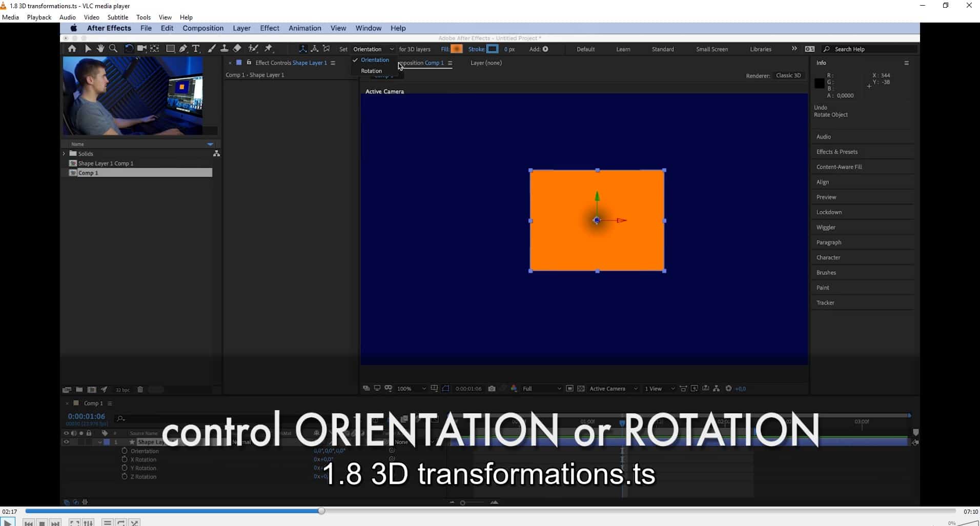Select the Camera tool
This screenshot has height=526, width=980.
141,49
